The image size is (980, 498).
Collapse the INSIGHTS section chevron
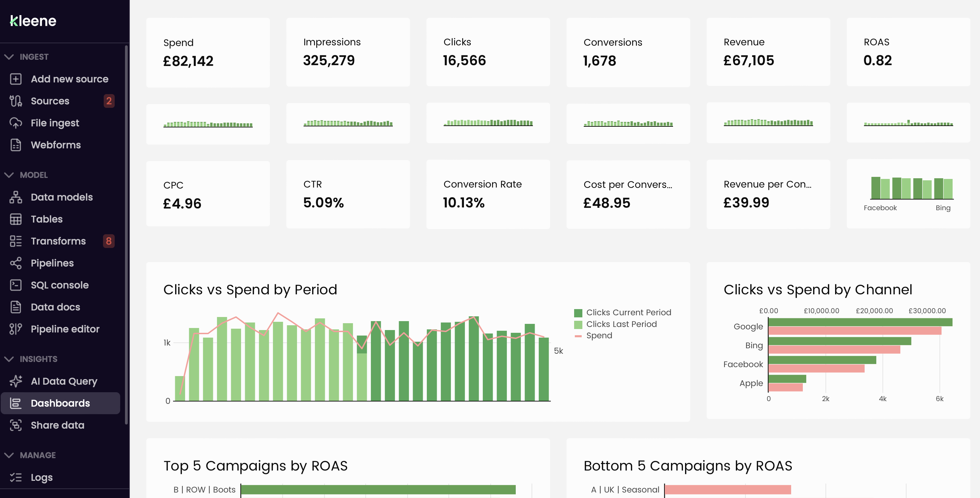click(9, 359)
